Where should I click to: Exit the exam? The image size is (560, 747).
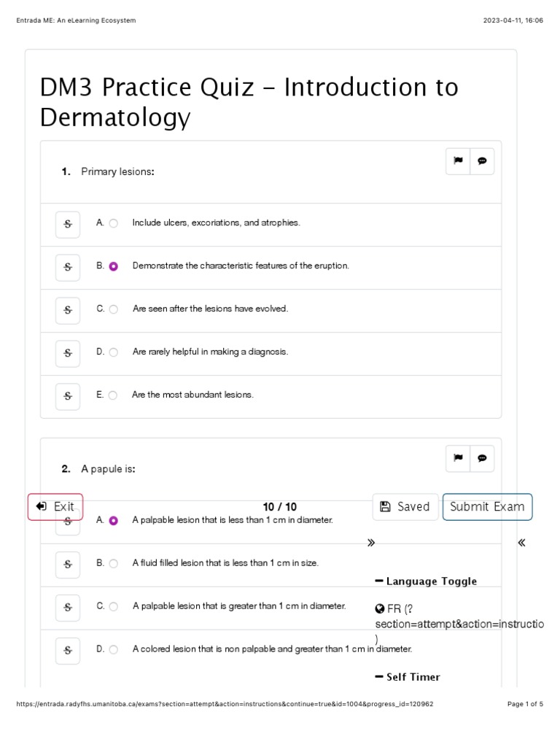click(55, 507)
